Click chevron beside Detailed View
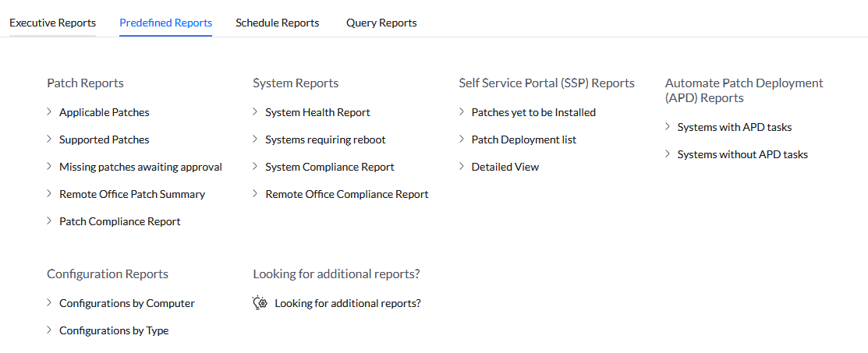868x353 pixels. click(462, 166)
